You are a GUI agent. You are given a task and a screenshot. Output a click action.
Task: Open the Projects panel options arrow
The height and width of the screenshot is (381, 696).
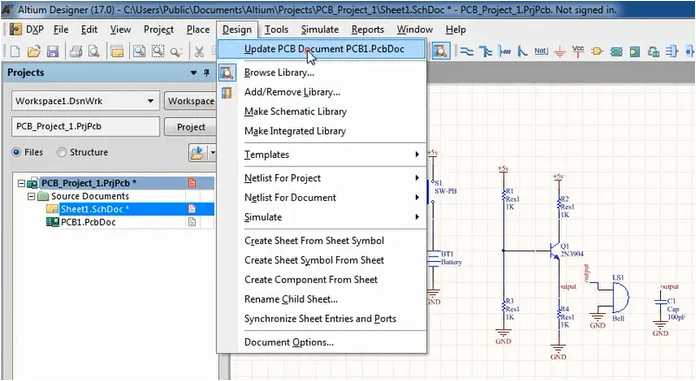point(194,72)
